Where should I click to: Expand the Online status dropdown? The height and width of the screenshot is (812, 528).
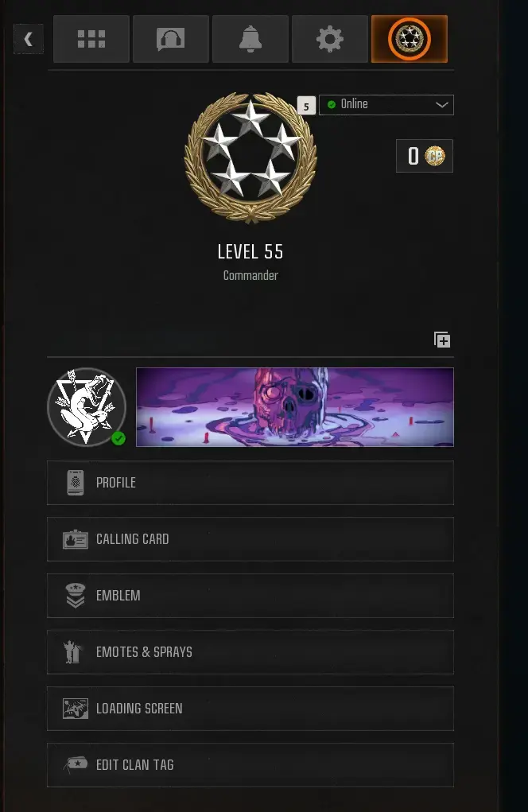(386, 105)
